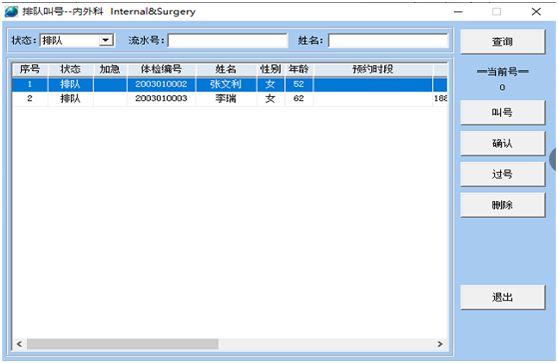The height and width of the screenshot is (363, 558).
Task: Minimize the 排队叫号 window
Action: point(458,12)
